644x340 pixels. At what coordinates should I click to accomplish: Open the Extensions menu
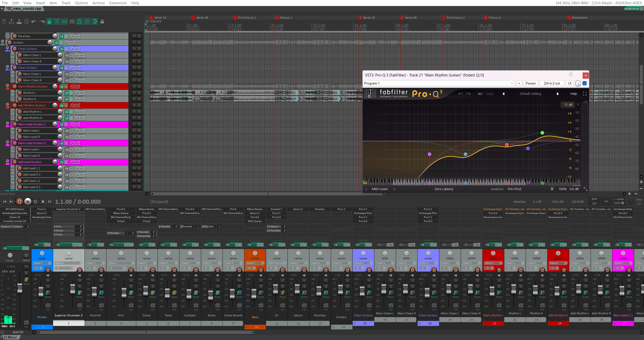(x=118, y=3)
